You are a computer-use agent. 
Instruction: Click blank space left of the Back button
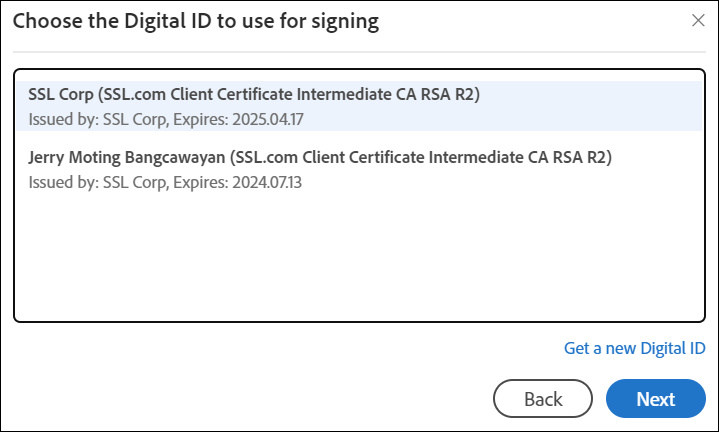(x=250, y=399)
